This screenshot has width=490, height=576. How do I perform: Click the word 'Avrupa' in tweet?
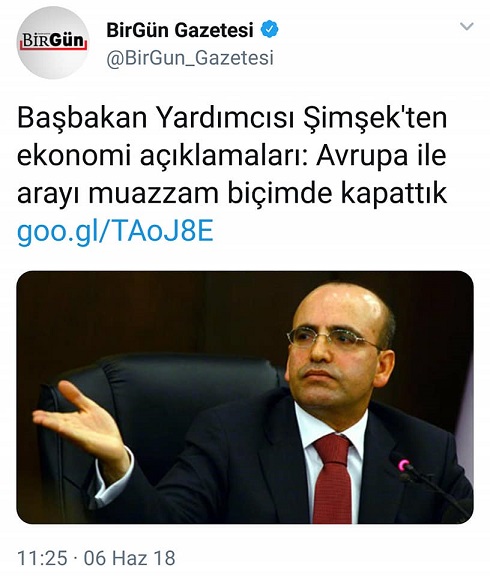pyautogui.click(x=362, y=156)
